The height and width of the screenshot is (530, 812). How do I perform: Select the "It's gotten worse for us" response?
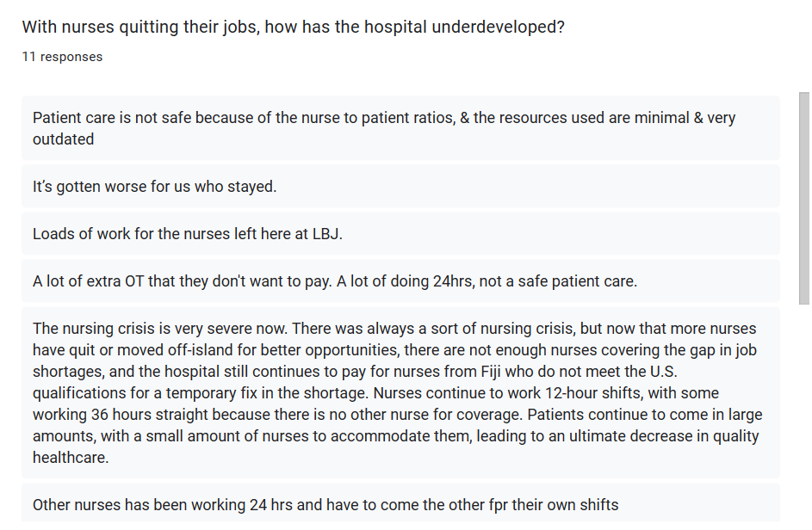pyautogui.click(x=400, y=187)
